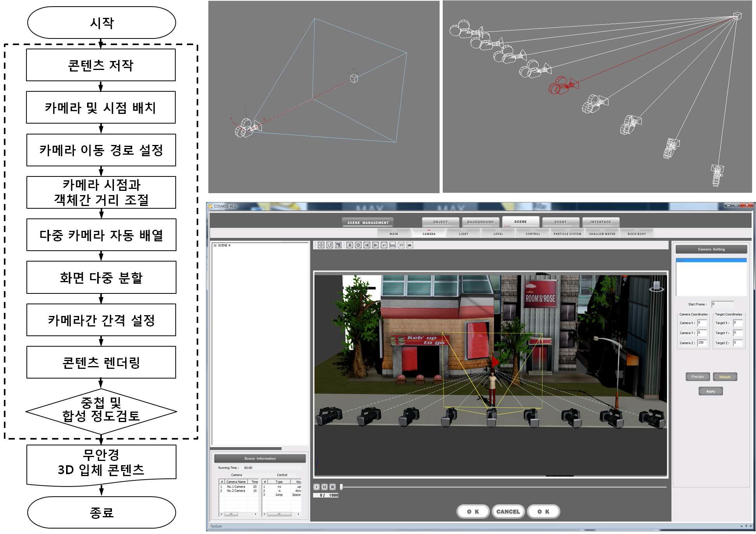This screenshot has height=534, width=756.
Task: Open the CONTROL sub-tab
Action: pyautogui.click(x=533, y=233)
